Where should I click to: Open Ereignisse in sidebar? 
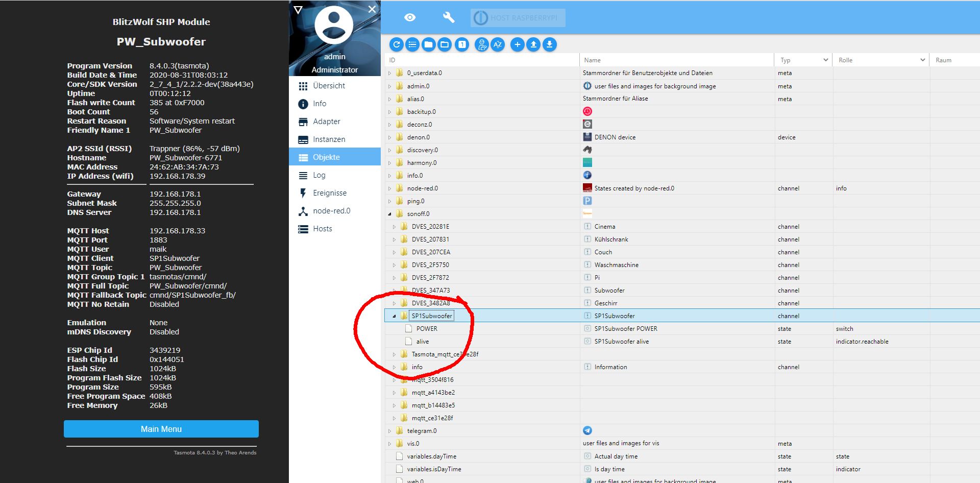[335, 193]
